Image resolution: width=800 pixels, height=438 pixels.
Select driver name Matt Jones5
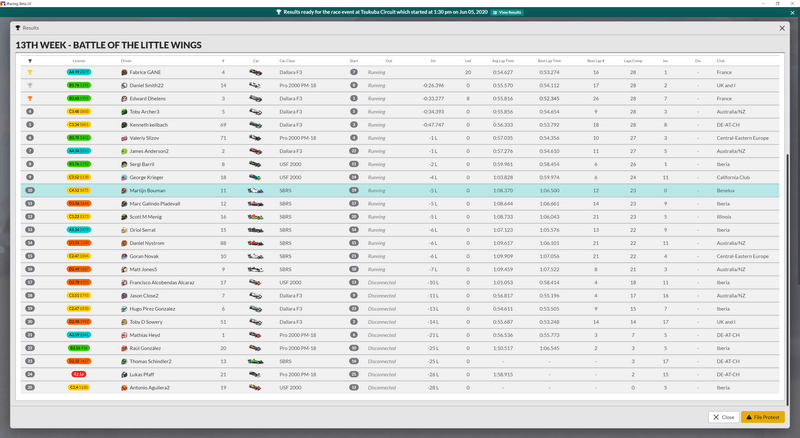(143, 270)
